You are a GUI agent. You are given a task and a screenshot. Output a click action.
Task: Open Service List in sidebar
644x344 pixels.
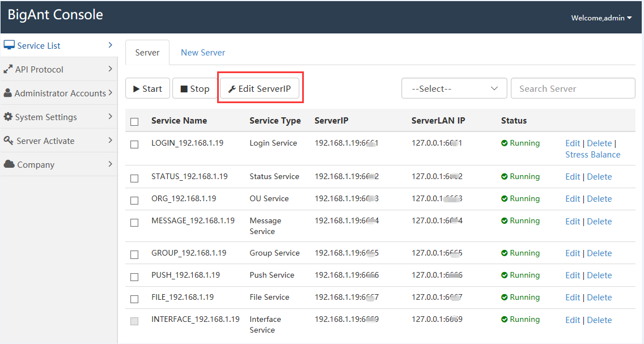tap(59, 45)
